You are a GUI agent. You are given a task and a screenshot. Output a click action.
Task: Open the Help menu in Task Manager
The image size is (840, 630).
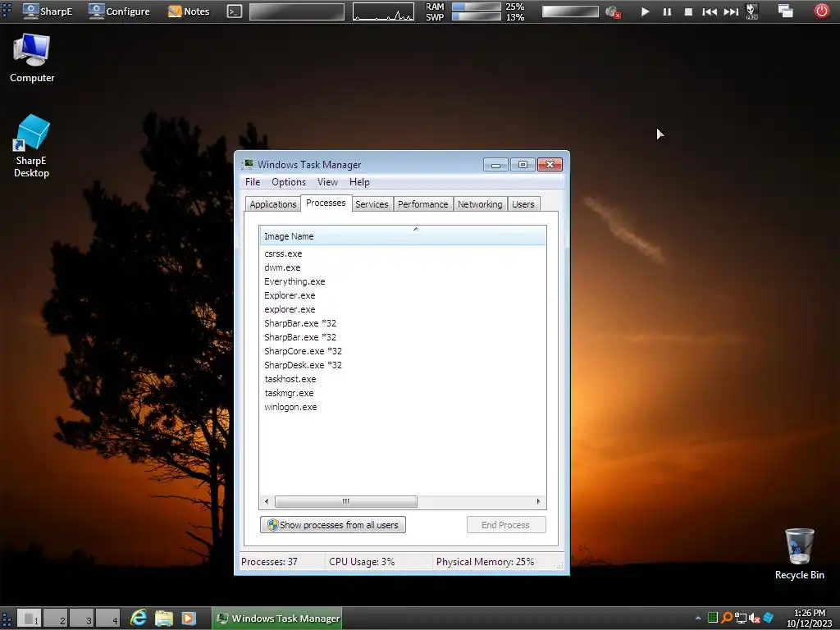pos(359,182)
